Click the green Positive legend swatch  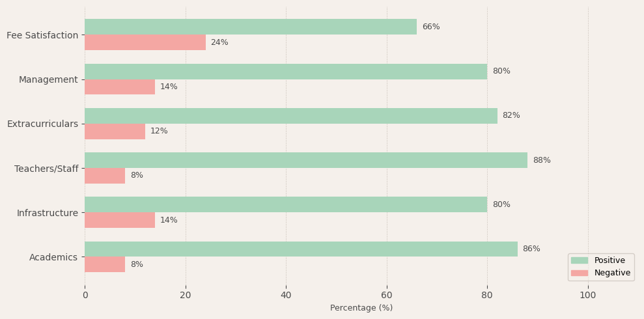pyautogui.click(x=578, y=260)
